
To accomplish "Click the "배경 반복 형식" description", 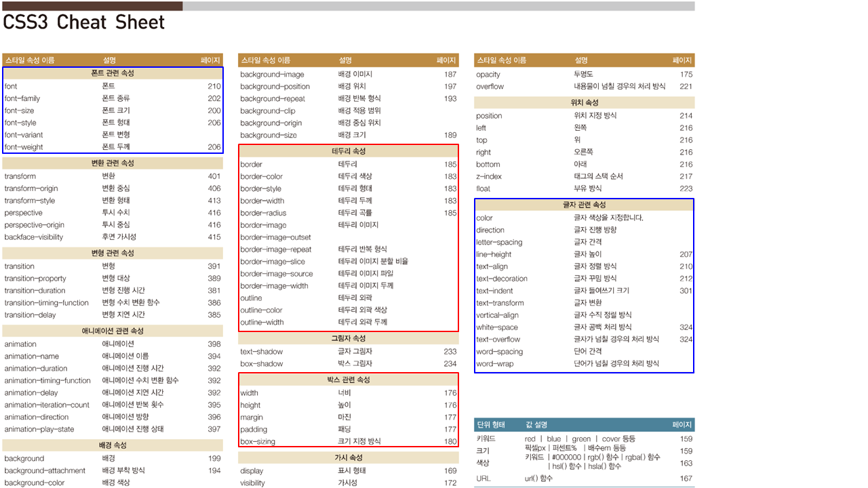I will [359, 99].
